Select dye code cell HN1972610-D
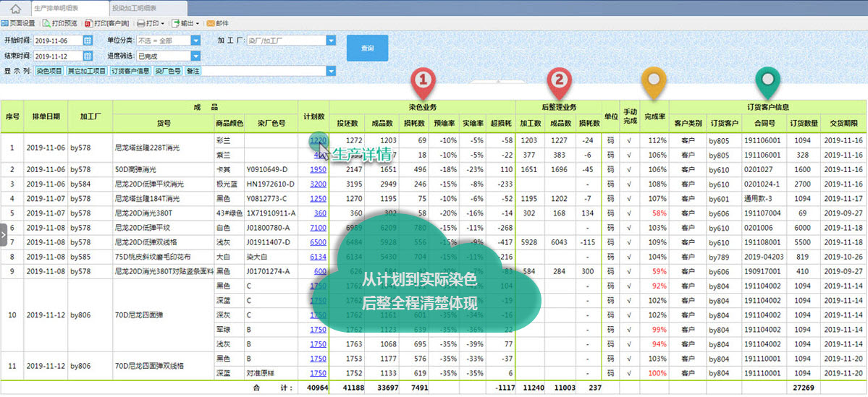Image resolution: width=868 pixels, height=397 pixels. 271,184
